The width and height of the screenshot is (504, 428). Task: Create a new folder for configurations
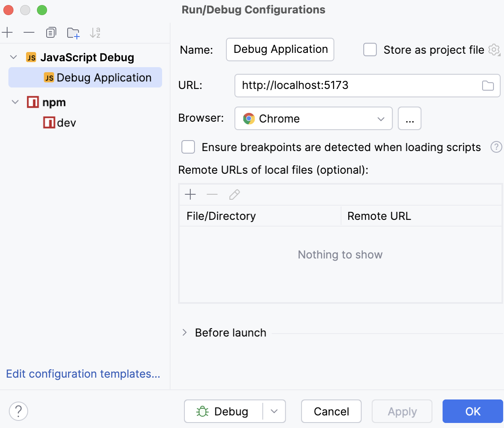click(73, 32)
